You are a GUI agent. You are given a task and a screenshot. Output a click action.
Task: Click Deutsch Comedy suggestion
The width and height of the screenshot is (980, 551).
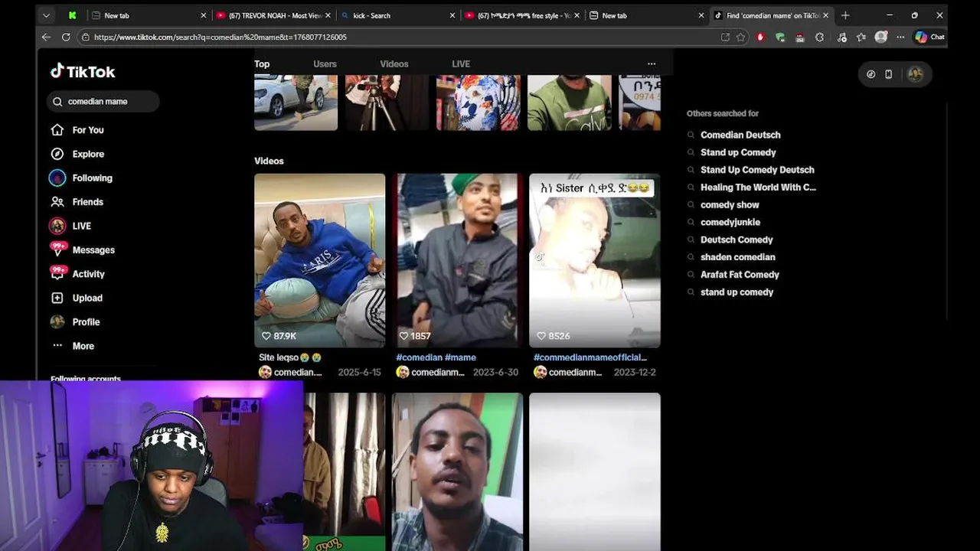coord(737,240)
